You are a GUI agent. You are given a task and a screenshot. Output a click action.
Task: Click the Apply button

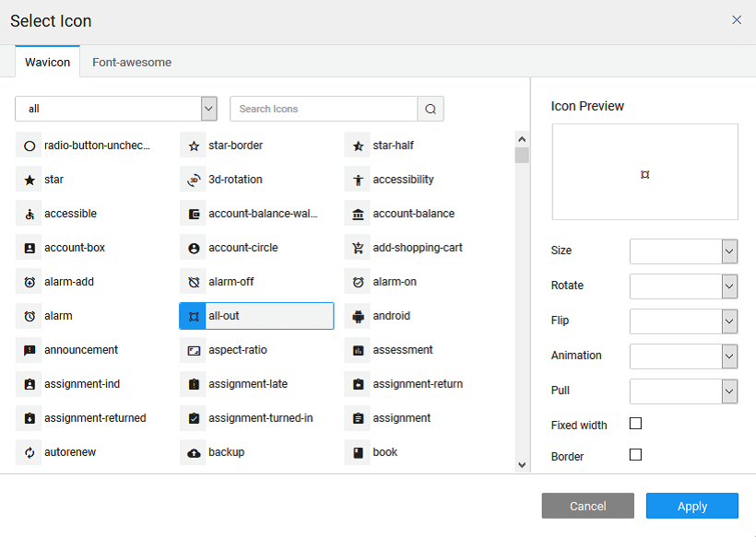[x=691, y=506]
